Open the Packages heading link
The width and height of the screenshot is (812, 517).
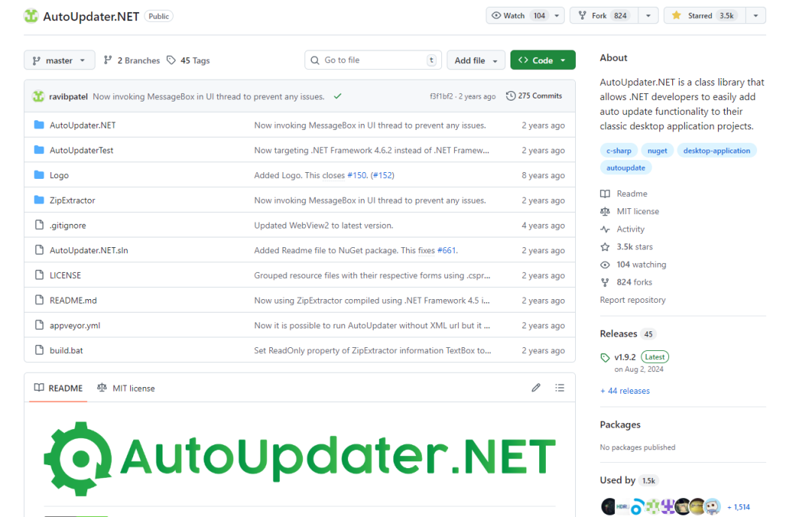click(x=620, y=425)
